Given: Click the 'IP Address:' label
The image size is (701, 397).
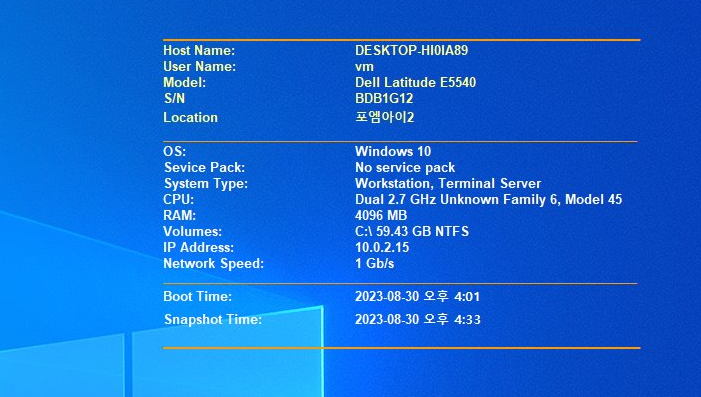Looking at the screenshot, I should click(198, 248).
